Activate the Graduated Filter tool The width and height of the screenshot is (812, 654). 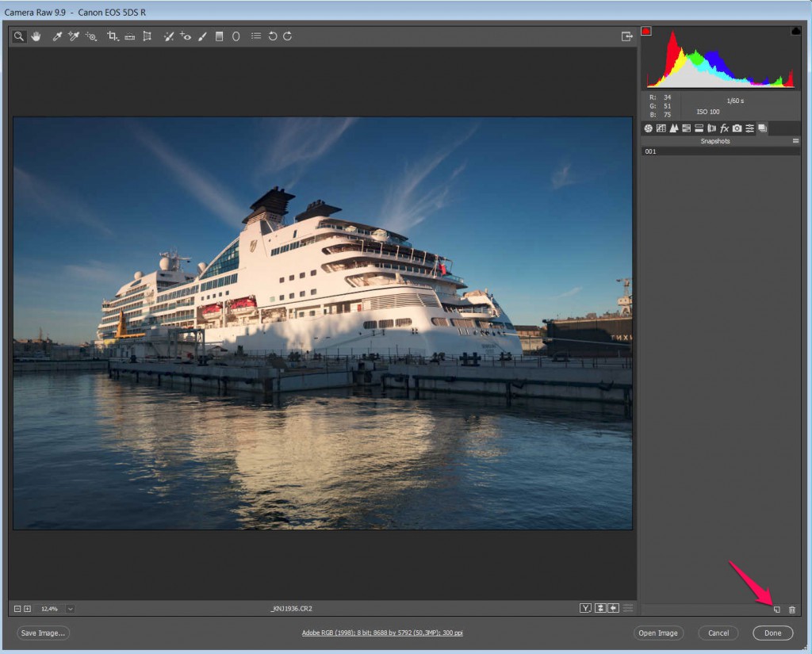click(219, 36)
